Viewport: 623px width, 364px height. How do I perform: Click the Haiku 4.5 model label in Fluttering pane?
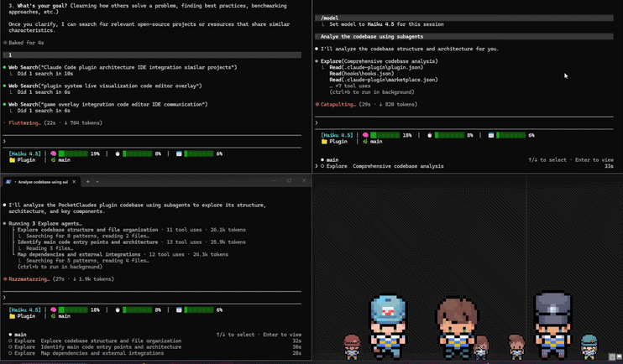(x=25, y=153)
